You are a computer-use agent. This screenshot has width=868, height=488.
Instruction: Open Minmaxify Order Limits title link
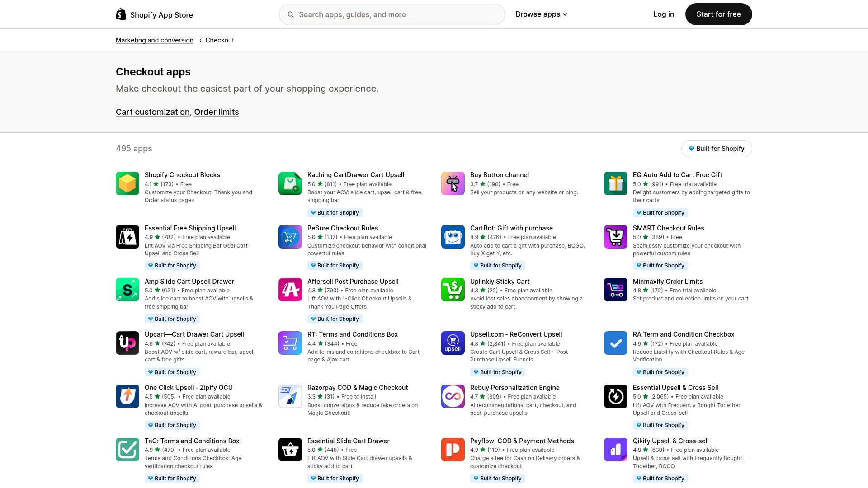(668, 282)
